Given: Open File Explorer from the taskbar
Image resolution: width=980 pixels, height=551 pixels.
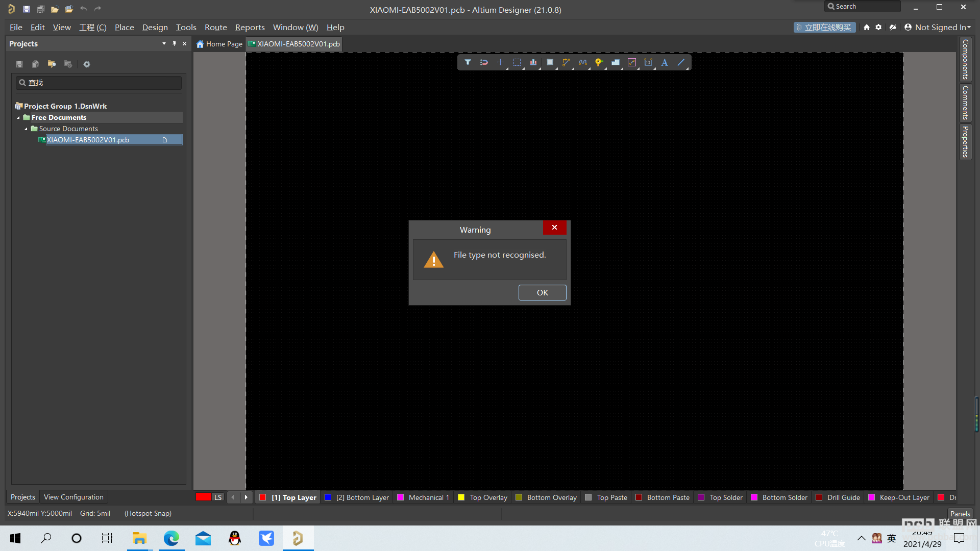Looking at the screenshot, I should 139,538.
